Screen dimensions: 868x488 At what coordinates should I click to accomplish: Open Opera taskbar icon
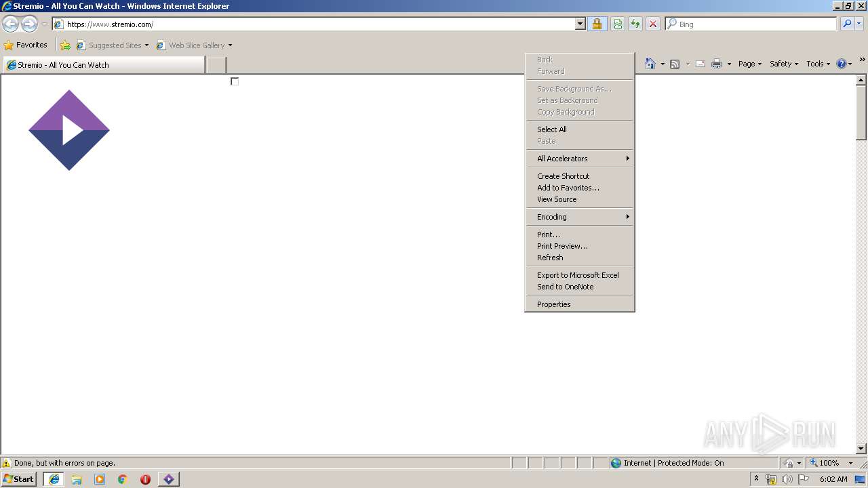[x=145, y=479]
